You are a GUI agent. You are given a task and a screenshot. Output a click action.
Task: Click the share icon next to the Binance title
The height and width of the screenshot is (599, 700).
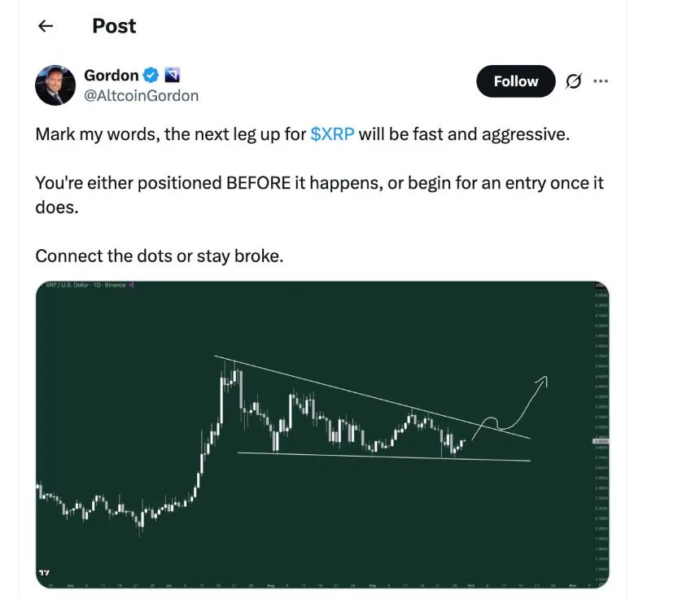[x=132, y=286]
